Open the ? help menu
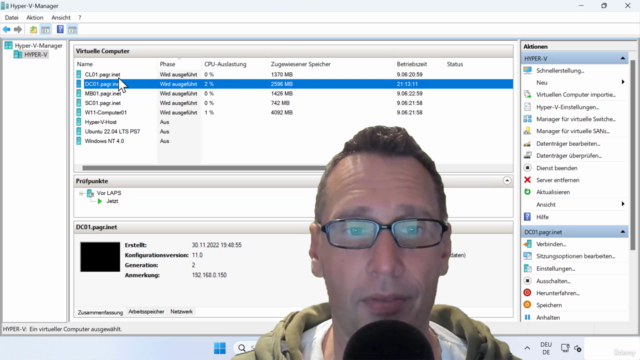Image resolution: width=640 pixels, height=360 pixels. [x=80, y=18]
